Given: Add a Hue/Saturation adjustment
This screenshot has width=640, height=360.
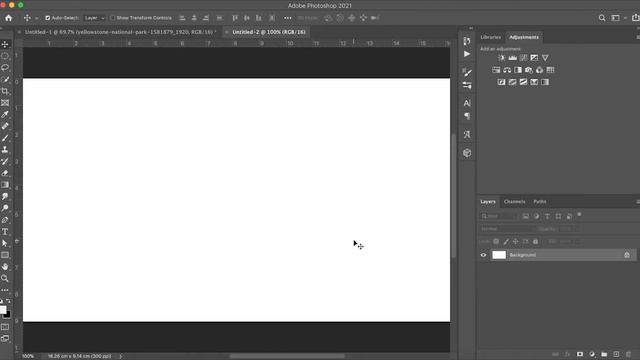Looking at the screenshot, I should tap(496, 70).
